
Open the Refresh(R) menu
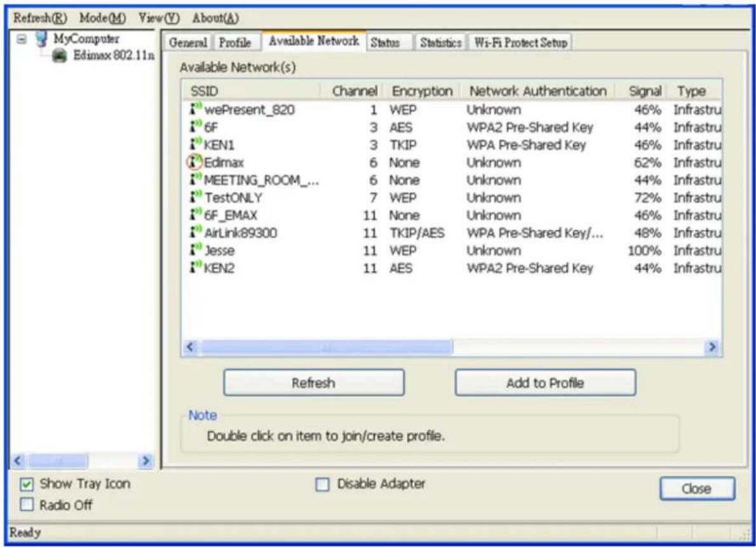pyautogui.click(x=40, y=18)
